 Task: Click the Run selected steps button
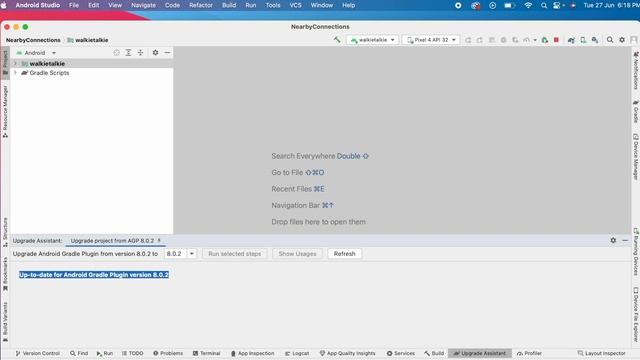point(234,253)
